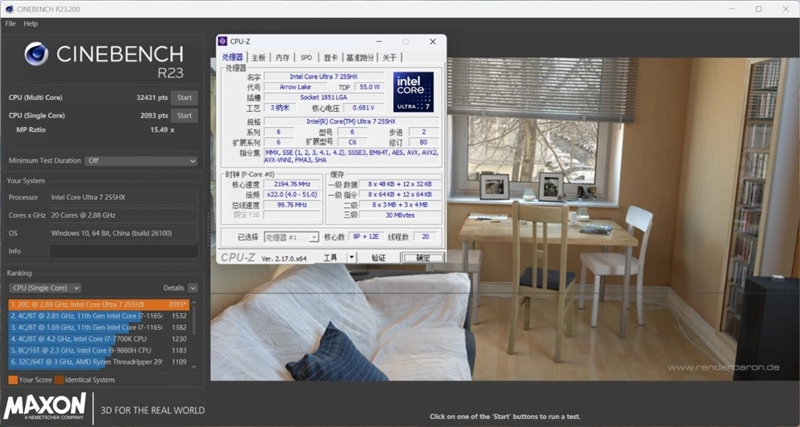This screenshot has width=800, height=427.
Task: Open the File menu
Action: coord(10,23)
